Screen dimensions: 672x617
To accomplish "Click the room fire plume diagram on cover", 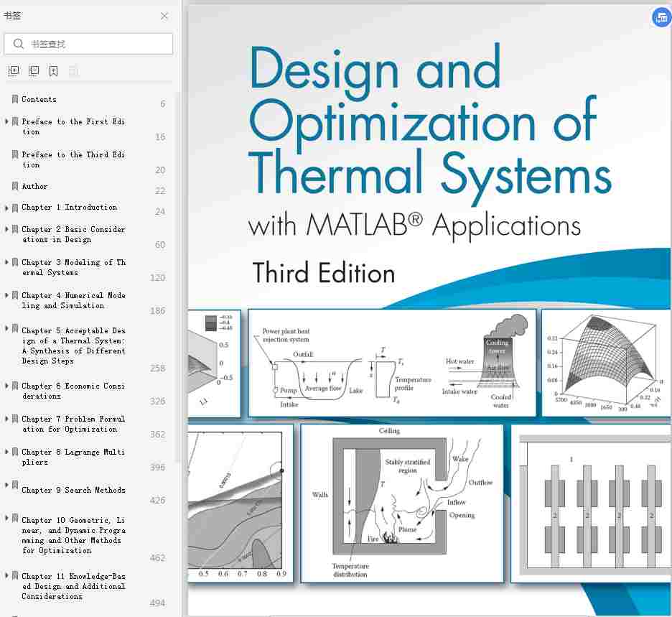I will coord(402,504).
